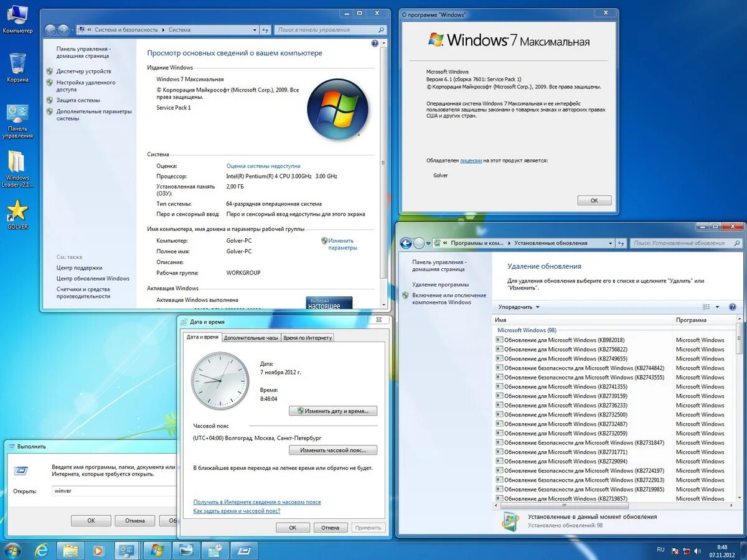The height and width of the screenshot is (560, 747).
Task: Click OK in the Выполнить dialog
Action: pyautogui.click(x=91, y=521)
